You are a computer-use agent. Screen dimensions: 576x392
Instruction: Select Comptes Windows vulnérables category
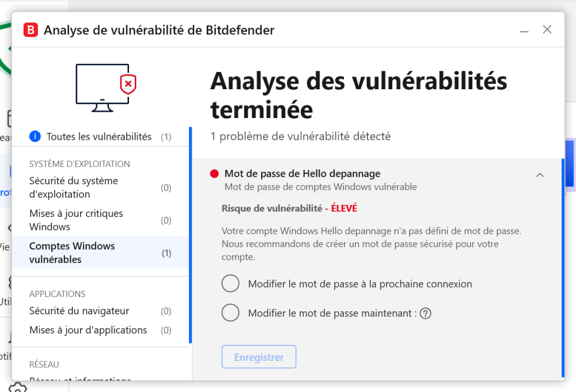click(72, 253)
